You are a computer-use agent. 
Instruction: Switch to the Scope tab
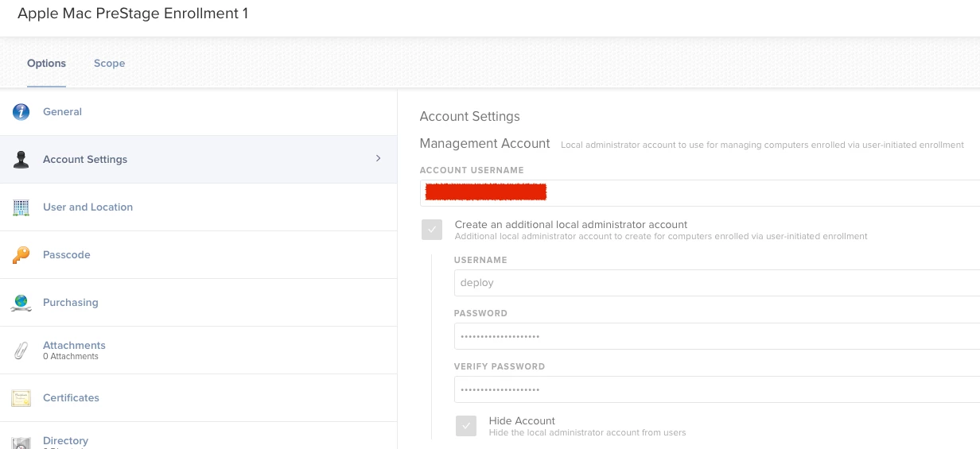click(x=109, y=64)
